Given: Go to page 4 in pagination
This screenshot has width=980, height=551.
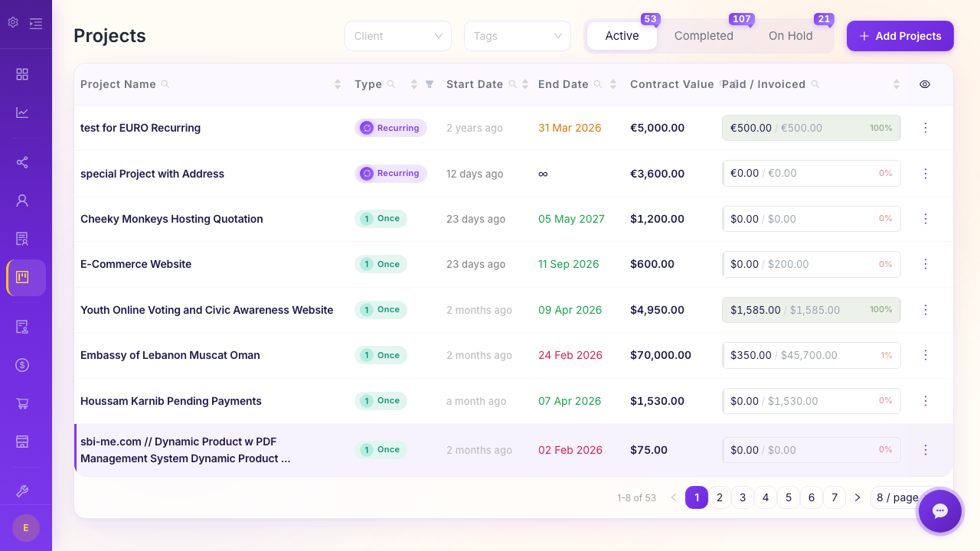Looking at the screenshot, I should coord(766,497).
